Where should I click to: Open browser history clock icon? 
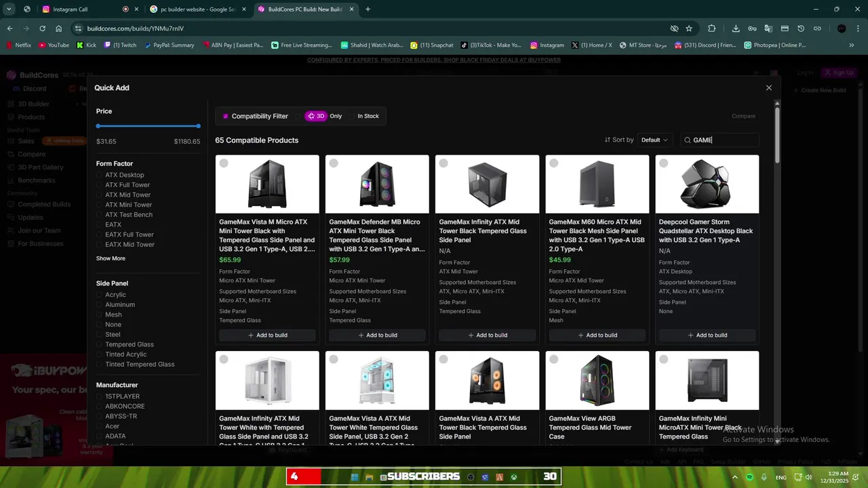tap(801, 28)
